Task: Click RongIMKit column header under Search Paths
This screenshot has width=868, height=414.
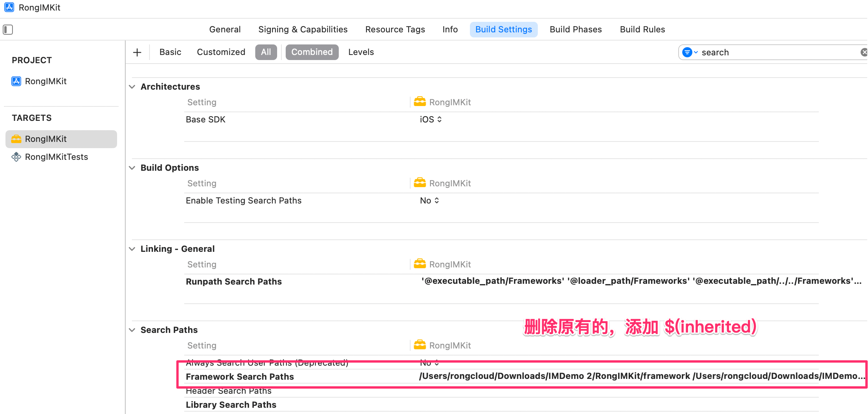Action: [x=442, y=345]
